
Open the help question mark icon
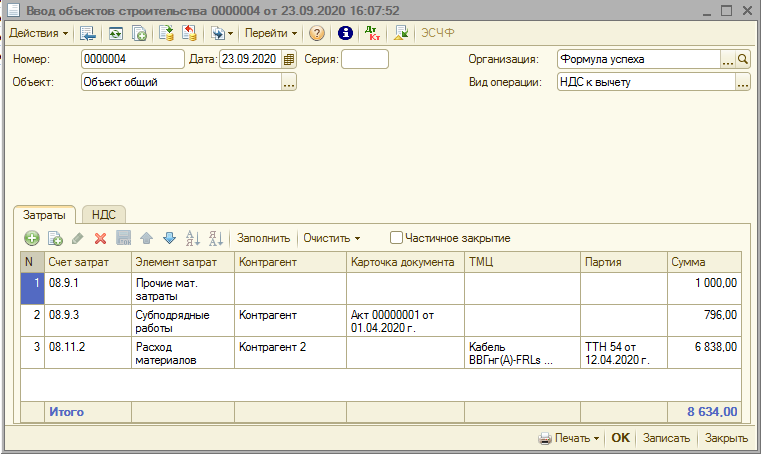point(316,33)
